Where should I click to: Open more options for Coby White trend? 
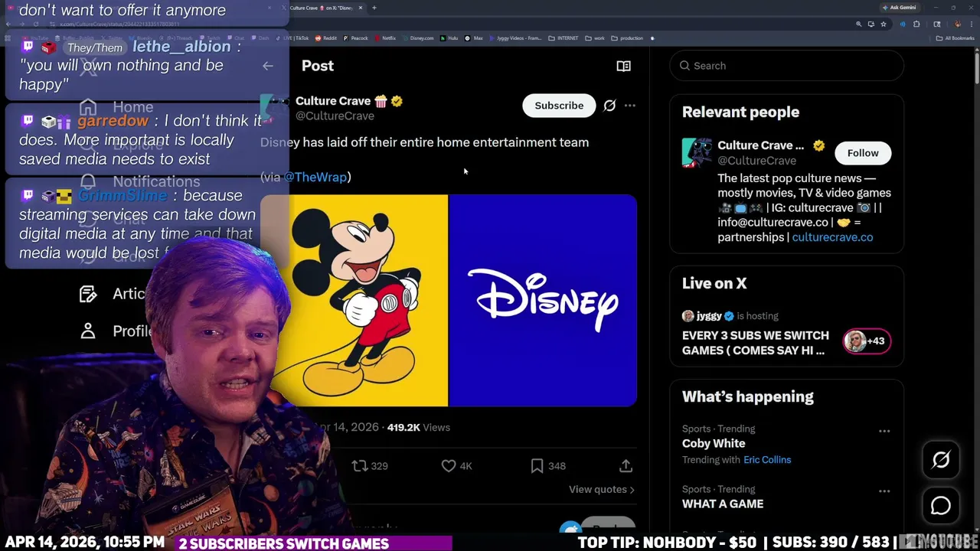pos(884,431)
